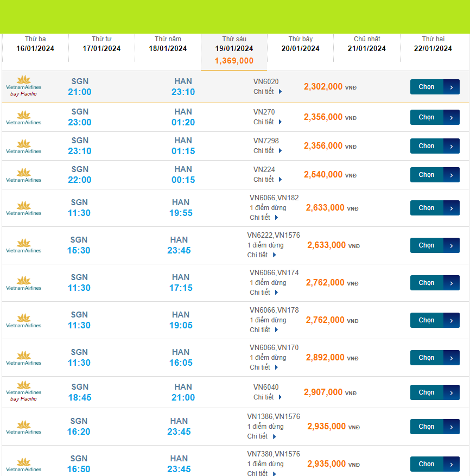Select the Thứ hai 22/01/2024 date tab
The image size is (470, 476).
(x=433, y=44)
